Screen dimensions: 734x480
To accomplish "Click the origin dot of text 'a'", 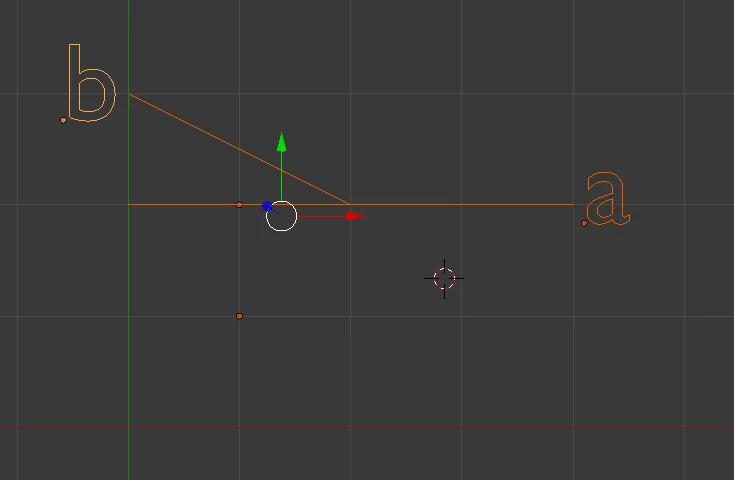I will click(584, 223).
